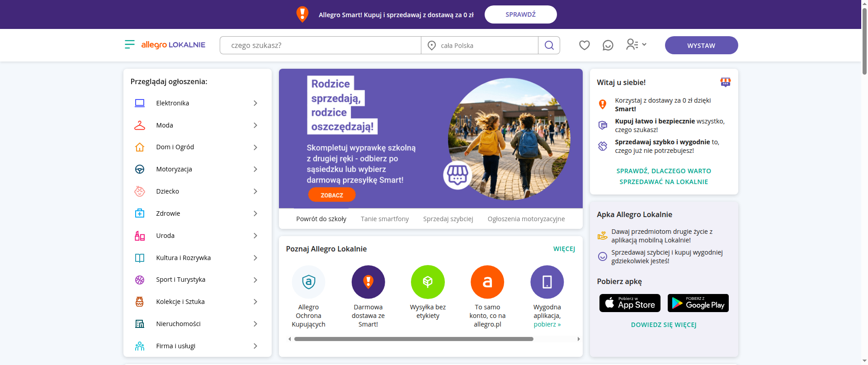Click the back-to-school banner children image
868x365 pixels.
coord(509,139)
